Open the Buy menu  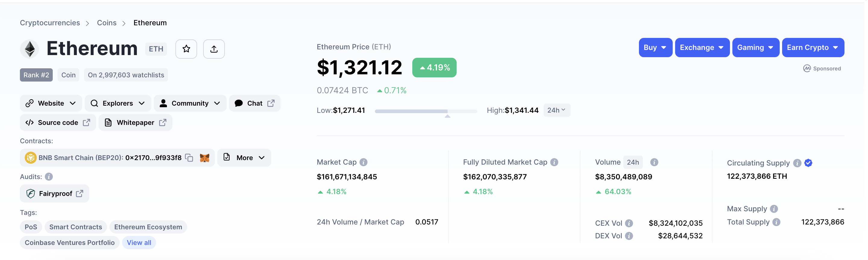click(x=656, y=48)
